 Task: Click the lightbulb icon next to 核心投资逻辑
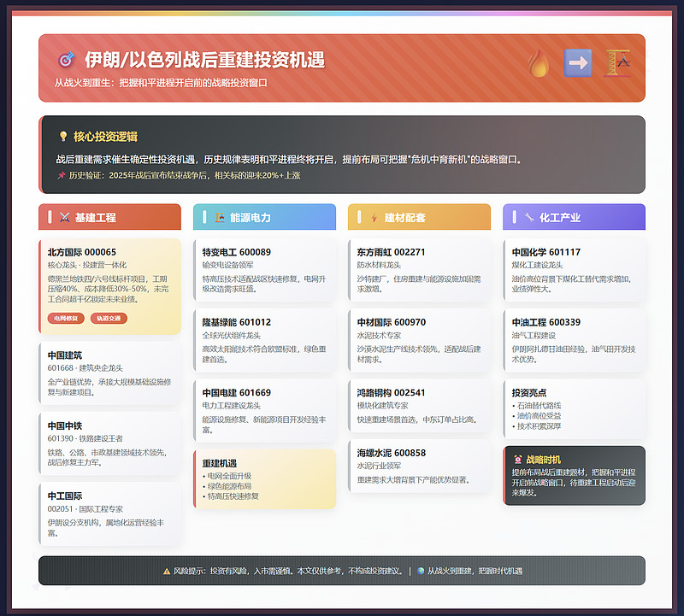point(63,137)
